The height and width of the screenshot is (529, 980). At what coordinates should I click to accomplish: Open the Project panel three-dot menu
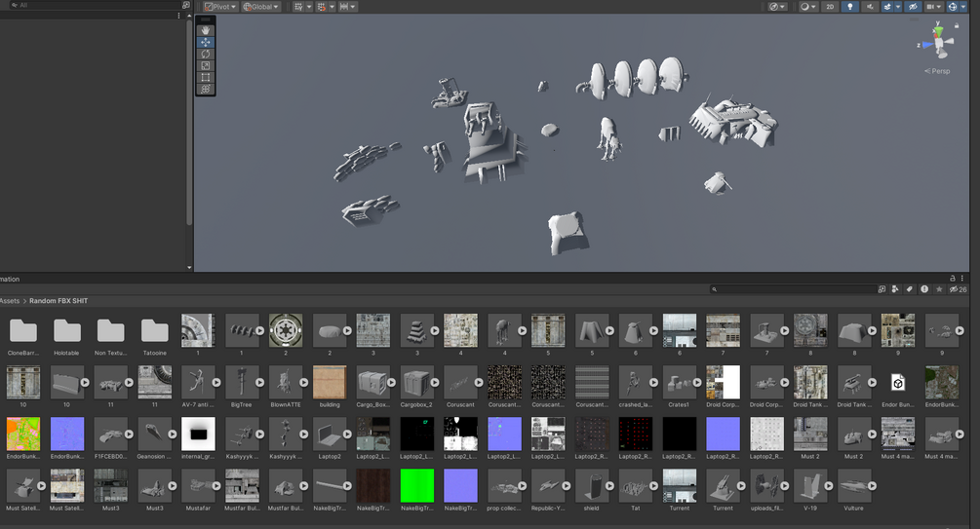[x=962, y=279]
